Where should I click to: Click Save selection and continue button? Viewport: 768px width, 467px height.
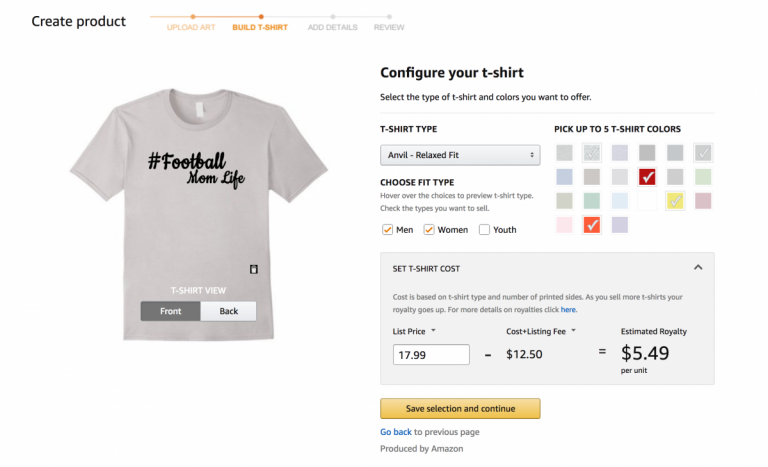tap(460, 408)
